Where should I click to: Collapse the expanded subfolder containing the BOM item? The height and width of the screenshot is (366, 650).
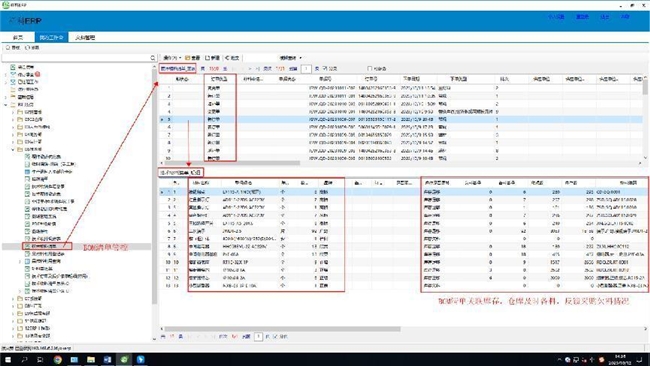(13, 149)
